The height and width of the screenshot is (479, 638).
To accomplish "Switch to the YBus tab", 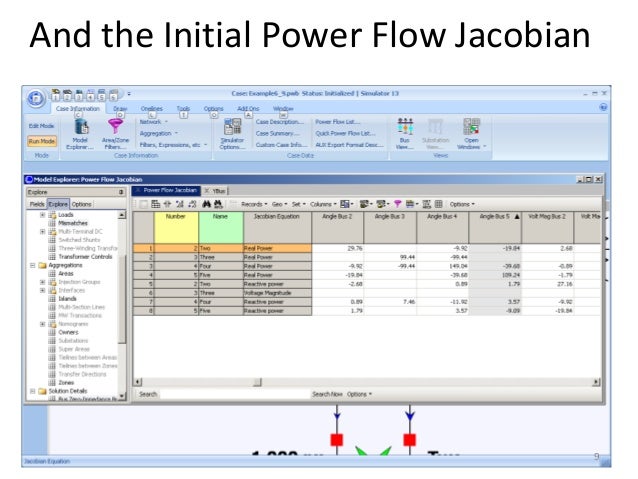I will coord(215,190).
